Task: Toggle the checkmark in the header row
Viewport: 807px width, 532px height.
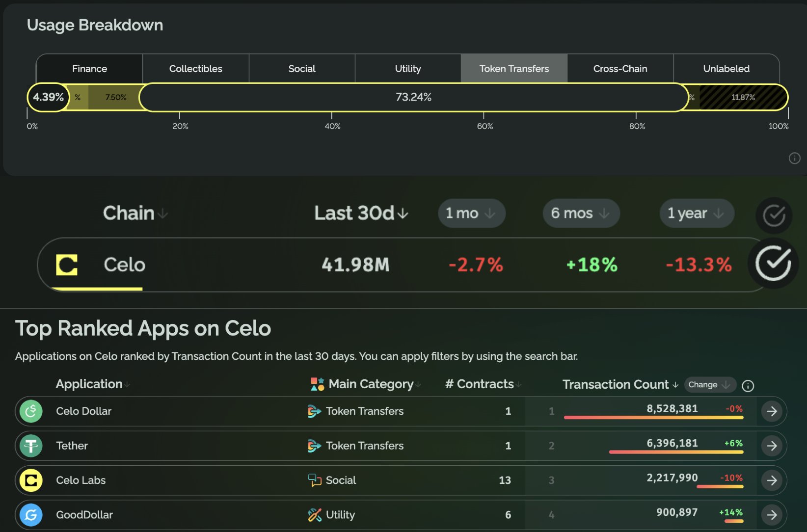Action: [774, 215]
